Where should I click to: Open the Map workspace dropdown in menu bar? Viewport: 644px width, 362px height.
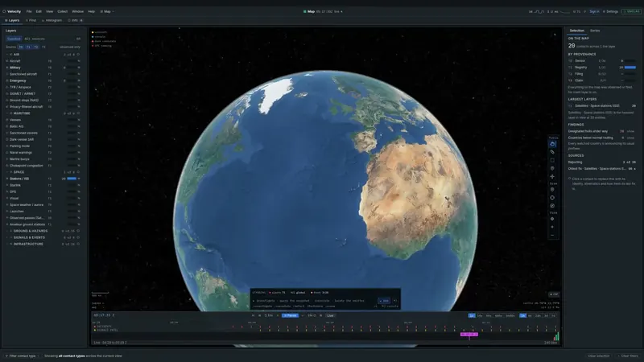107,11
